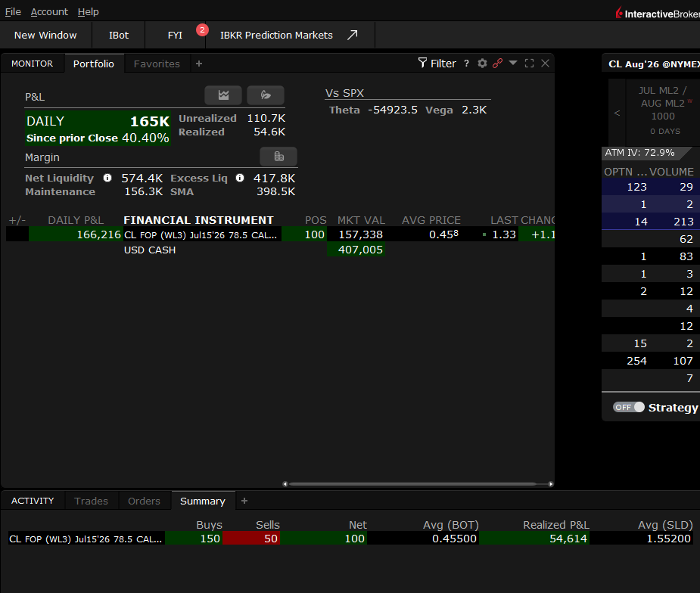Click the previous arrow in CL option panel

coord(617,113)
